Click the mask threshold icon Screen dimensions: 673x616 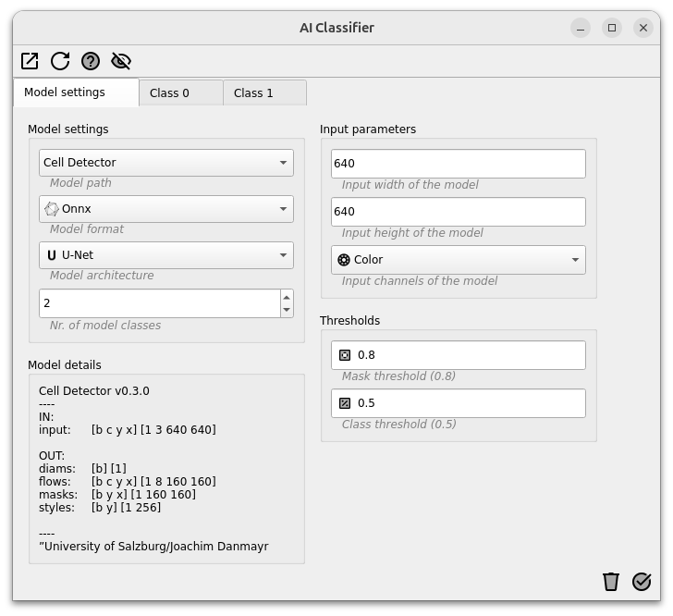[x=345, y=355]
